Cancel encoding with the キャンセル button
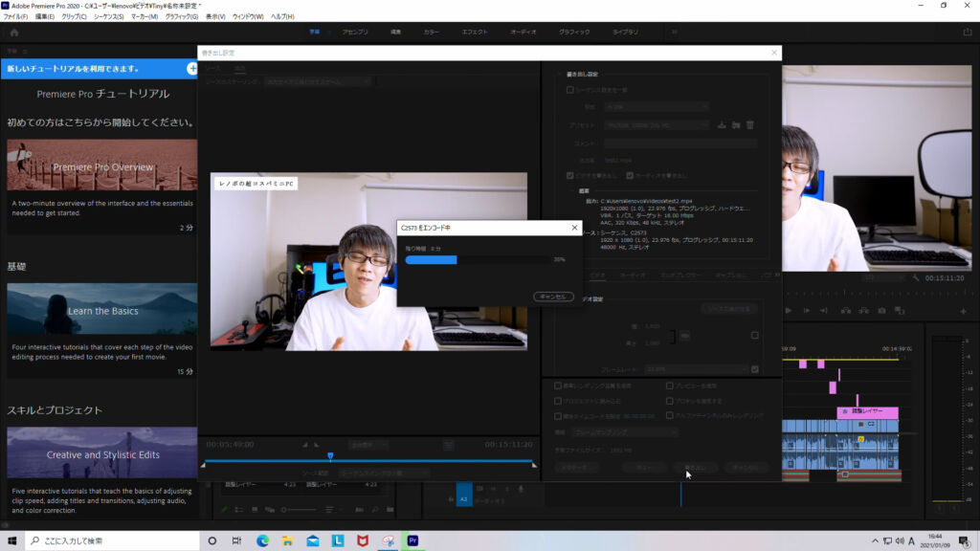The width and height of the screenshot is (980, 551). tap(553, 297)
